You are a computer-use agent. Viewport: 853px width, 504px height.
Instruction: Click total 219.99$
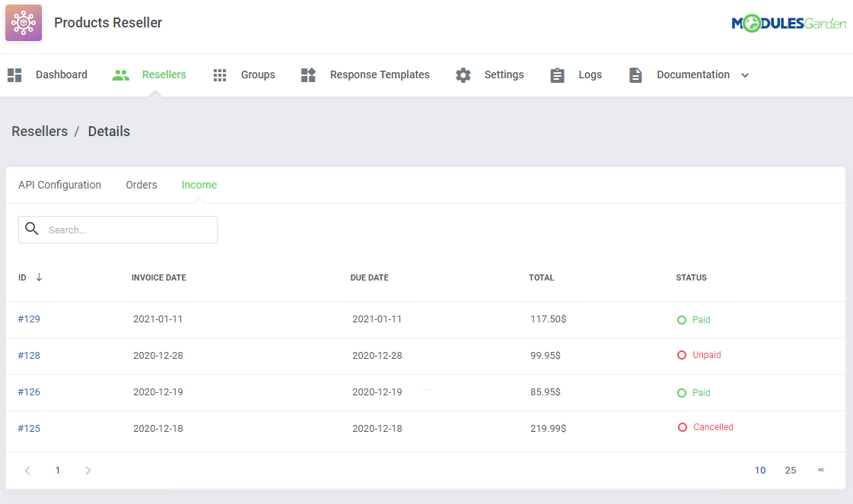click(549, 429)
